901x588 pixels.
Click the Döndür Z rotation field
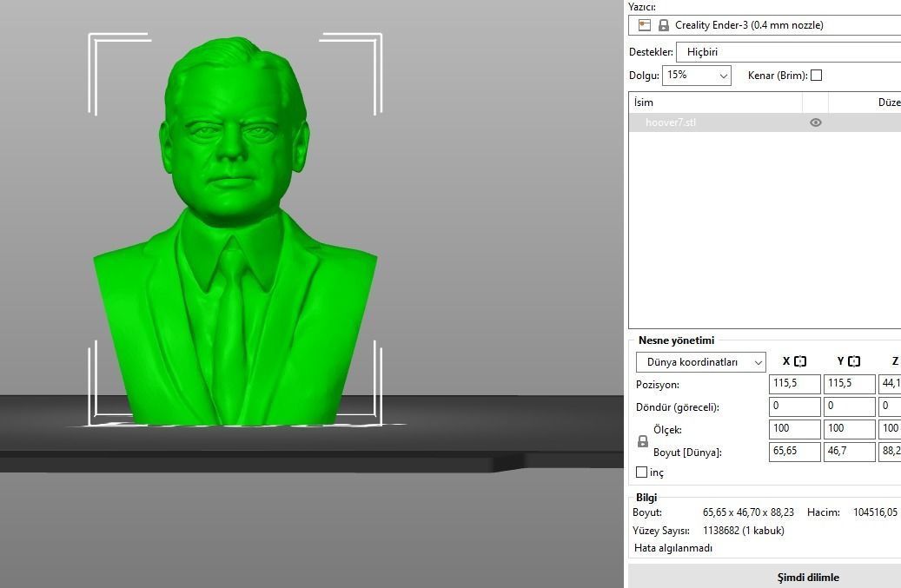point(890,406)
